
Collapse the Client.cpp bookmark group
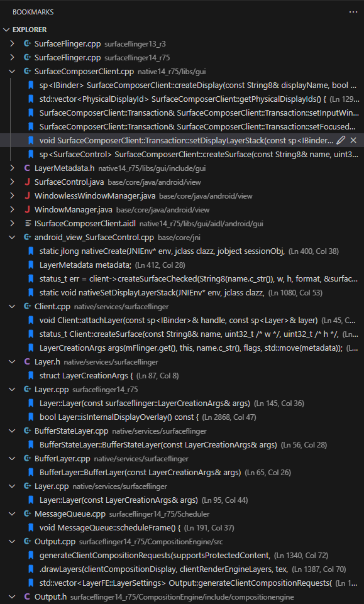click(x=12, y=306)
